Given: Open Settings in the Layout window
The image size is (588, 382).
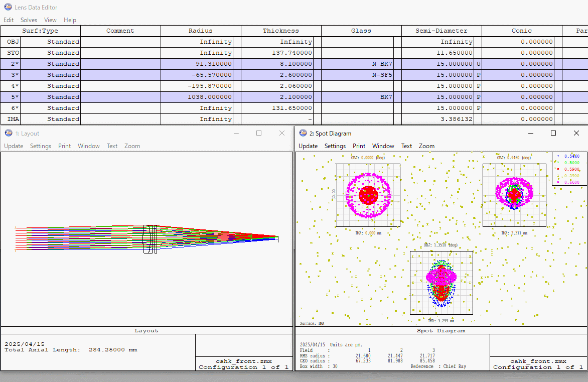Looking at the screenshot, I should click(41, 146).
